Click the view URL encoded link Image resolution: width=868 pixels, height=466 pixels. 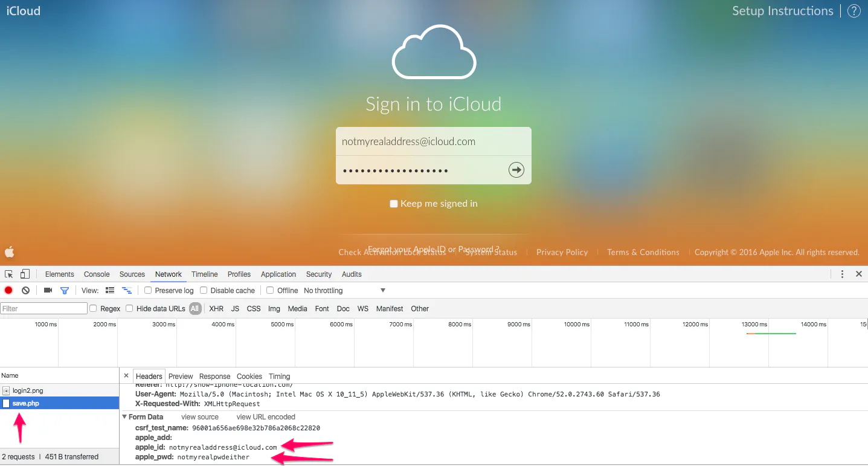click(x=266, y=416)
